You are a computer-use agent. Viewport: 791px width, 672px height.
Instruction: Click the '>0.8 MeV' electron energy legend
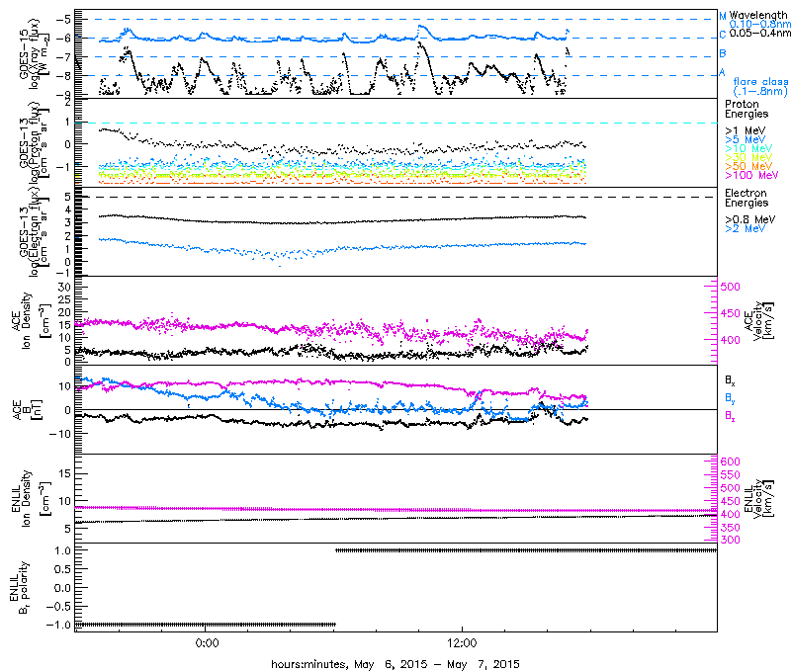pyautogui.click(x=750, y=219)
